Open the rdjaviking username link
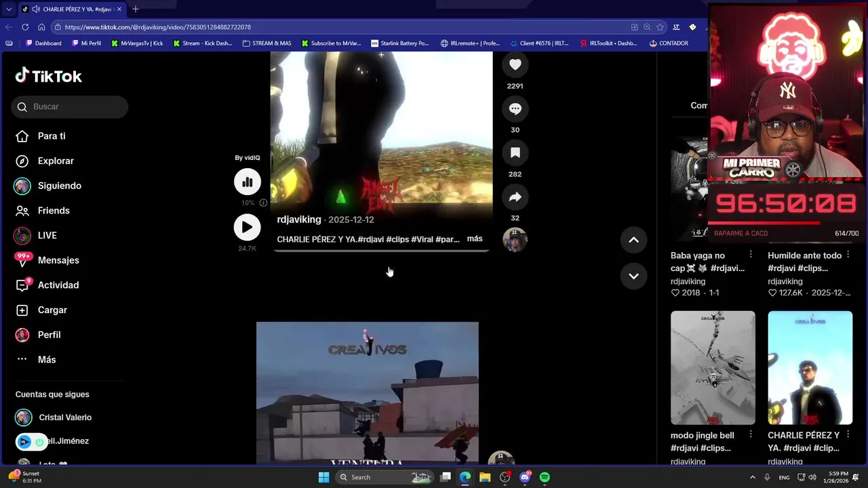 pos(299,220)
